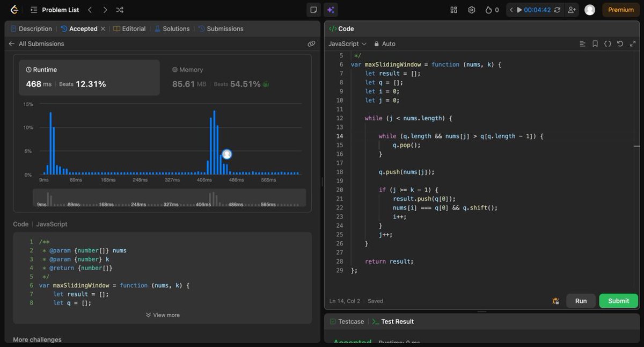This screenshot has width=644, height=347.
Task: Open the user profile avatar
Action: (x=590, y=10)
